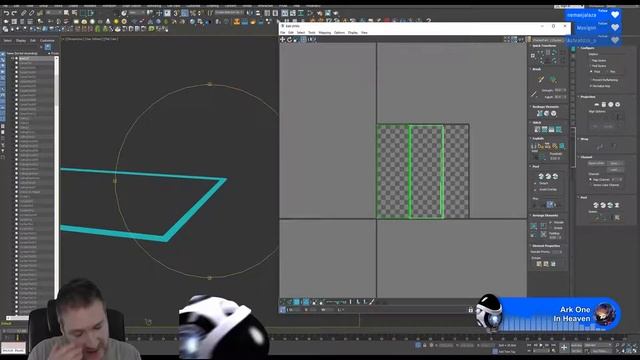Toggle the Peel Seams checkbox in Configure
This screenshot has height=360, width=640.
(590, 66)
